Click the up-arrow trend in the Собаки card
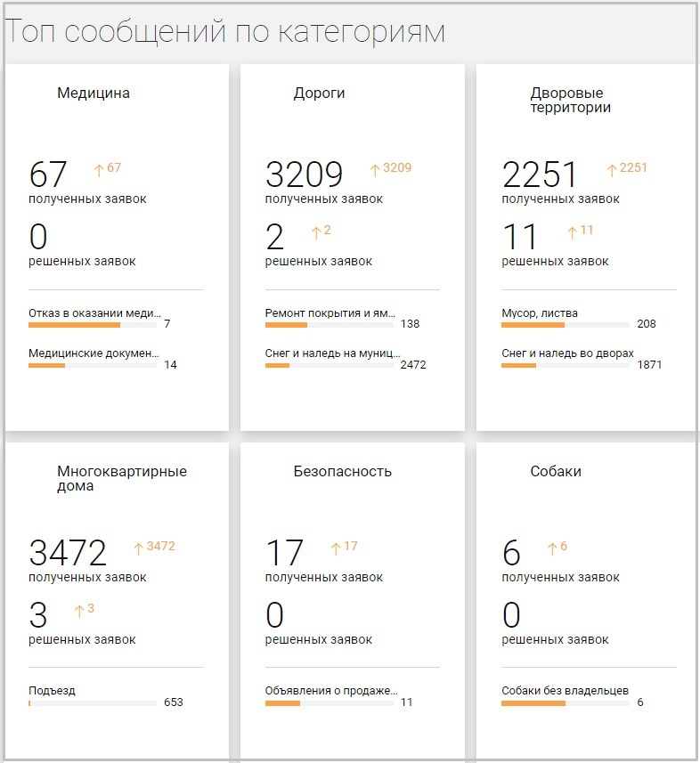Viewport: 700px width, 763px height. coord(558,547)
